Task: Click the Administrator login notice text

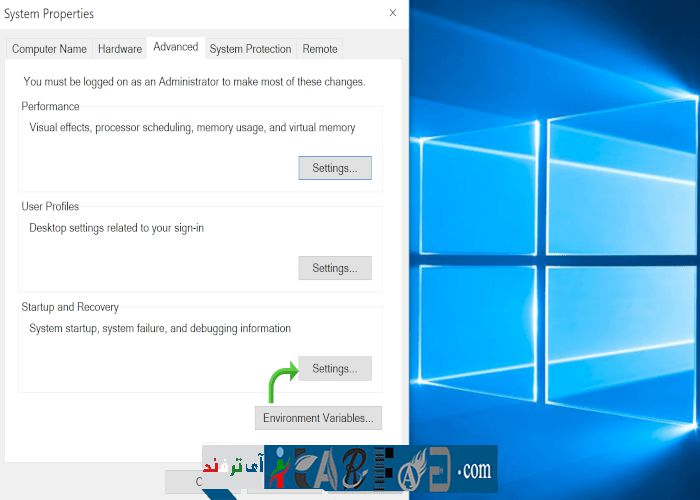Action: click(193, 81)
